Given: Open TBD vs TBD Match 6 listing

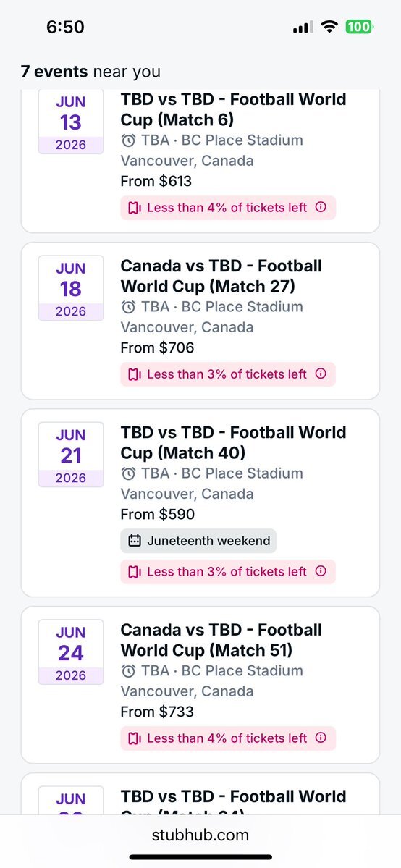Looking at the screenshot, I should [200, 161].
